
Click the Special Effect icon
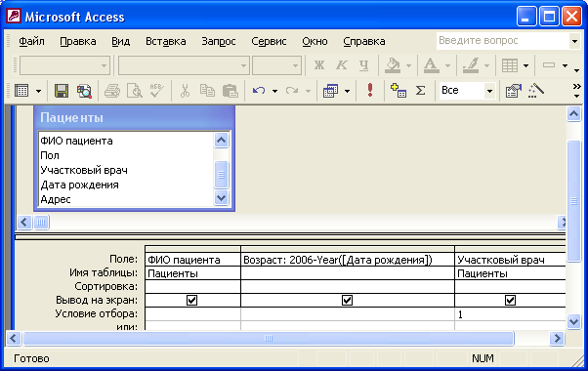549,65
